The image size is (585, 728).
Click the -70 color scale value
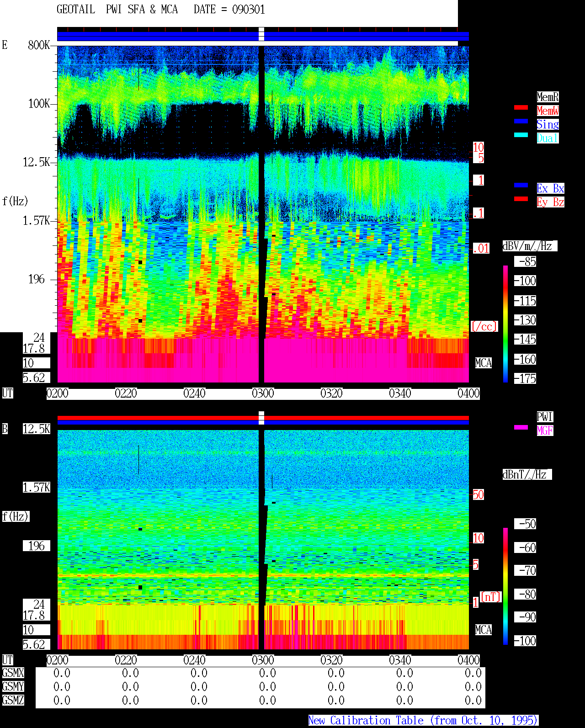525,570
